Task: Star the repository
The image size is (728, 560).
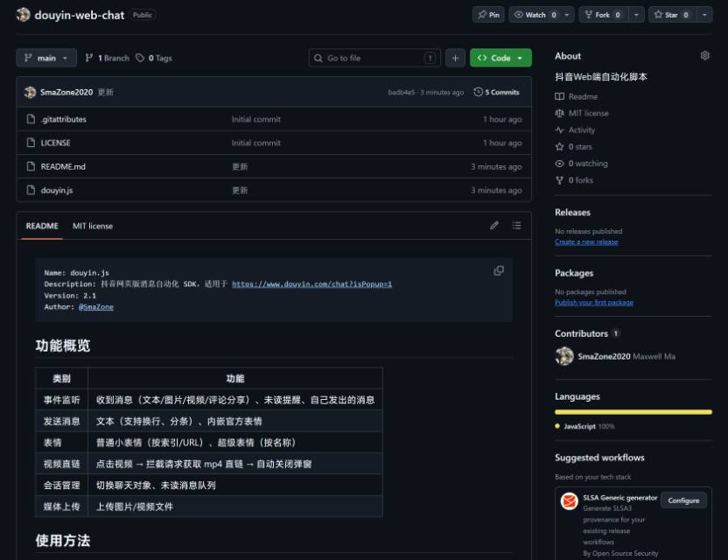Action: [x=672, y=15]
